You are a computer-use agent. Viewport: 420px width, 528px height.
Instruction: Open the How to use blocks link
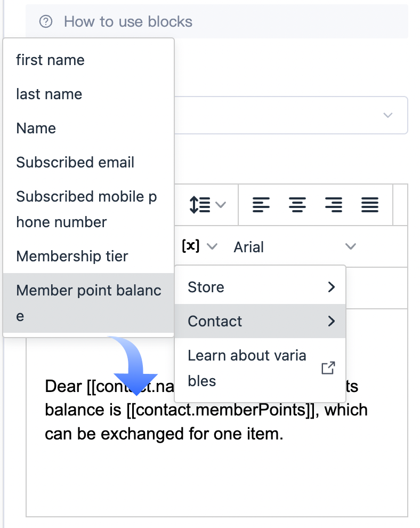(128, 21)
